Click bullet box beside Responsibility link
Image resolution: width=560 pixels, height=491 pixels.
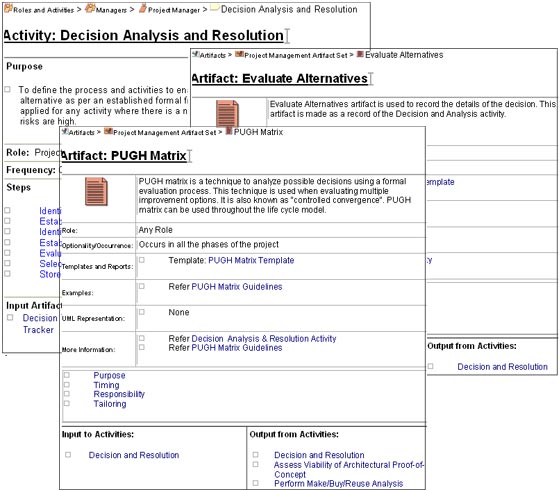click(x=66, y=394)
